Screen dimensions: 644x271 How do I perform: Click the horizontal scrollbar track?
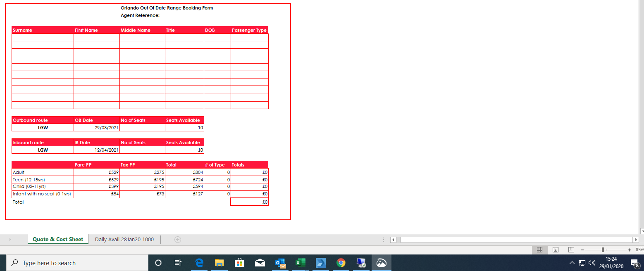(x=517, y=240)
